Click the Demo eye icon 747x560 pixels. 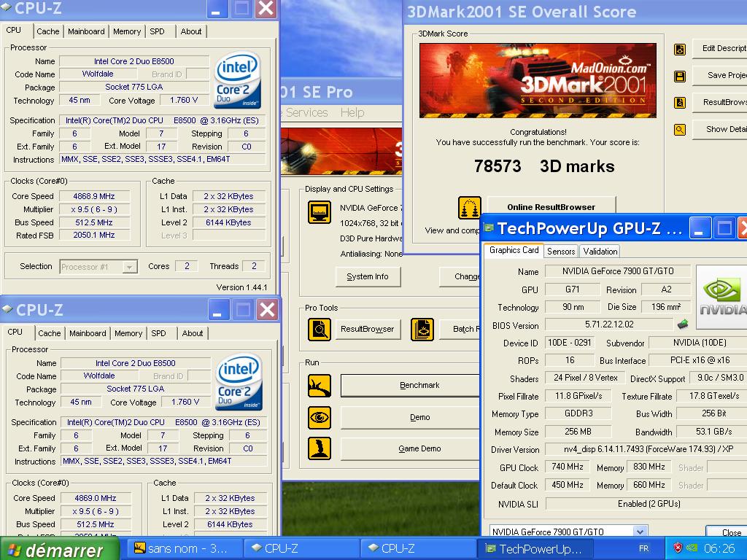click(320, 418)
